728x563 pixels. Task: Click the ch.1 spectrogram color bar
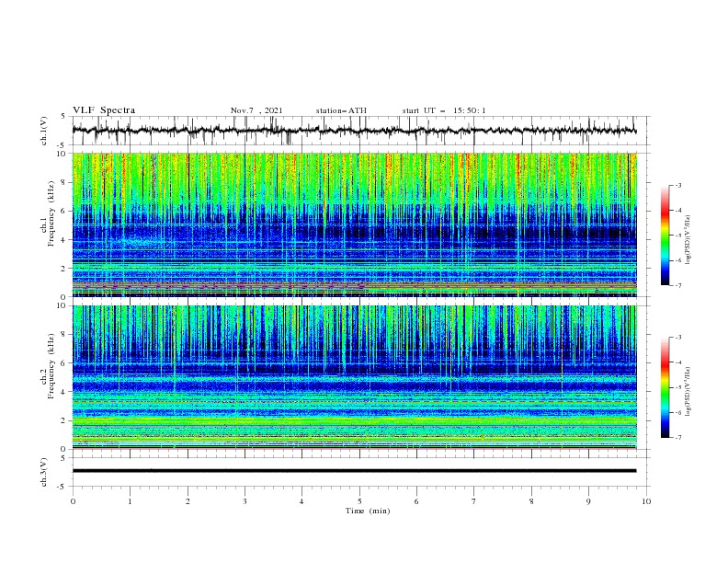pyautogui.click(x=665, y=236)
